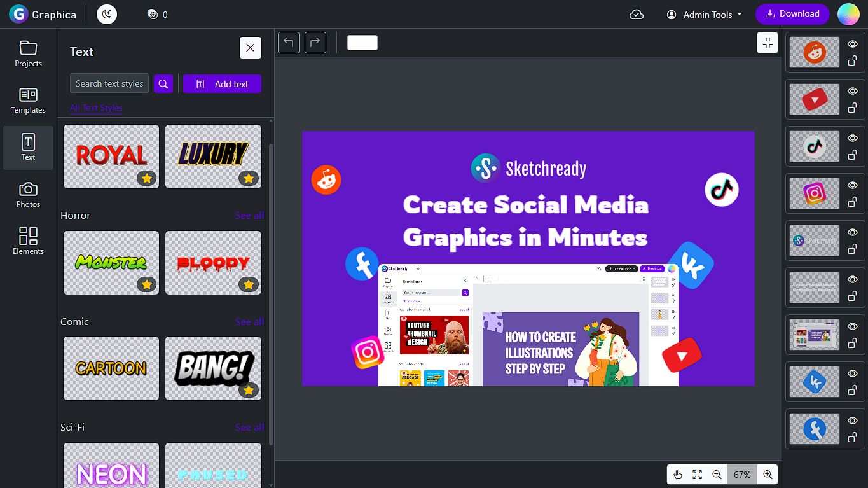Image resolution: width=868 pixels, height=488 pixels.
Task: Click the Undo arrow
Action: [289, 43]
